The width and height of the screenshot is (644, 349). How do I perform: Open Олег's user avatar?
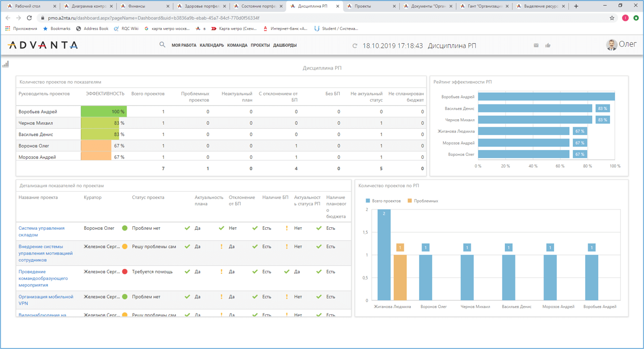coord(611,45)
